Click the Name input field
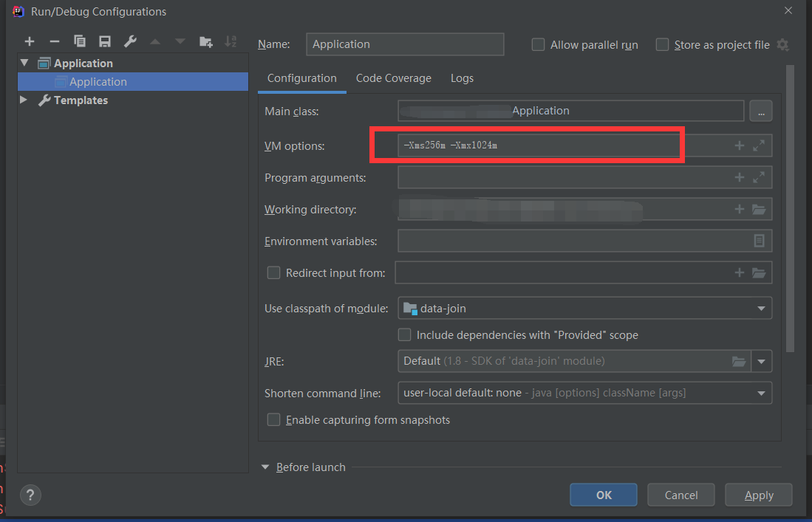Screen dimensions: 812x522 pyautogui.click(x=405, y=44)
